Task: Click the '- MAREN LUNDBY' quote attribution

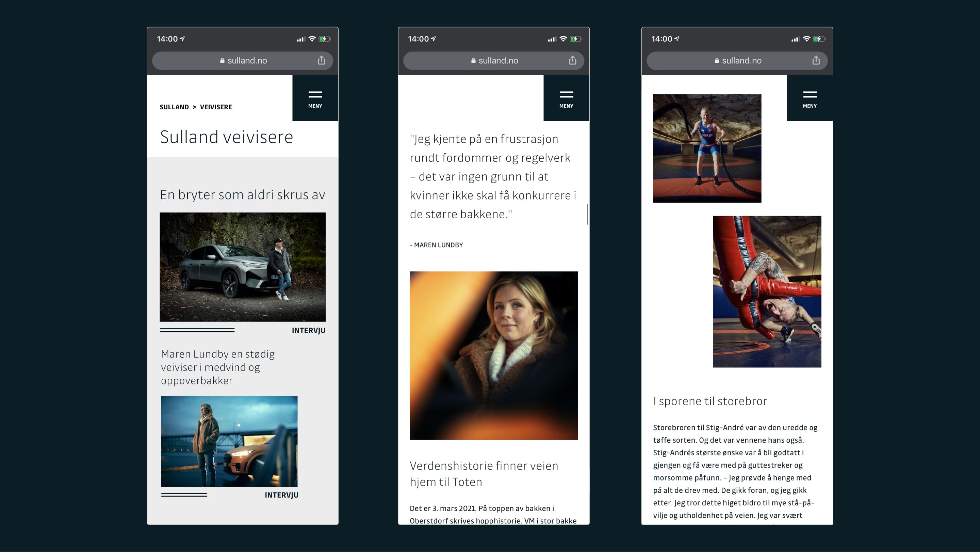Action: (436, 245)
